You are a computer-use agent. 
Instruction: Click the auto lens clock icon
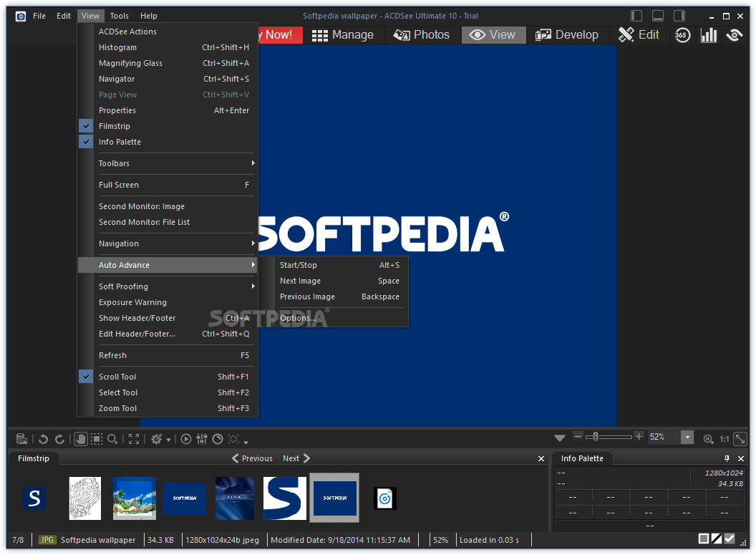(218, 439)
